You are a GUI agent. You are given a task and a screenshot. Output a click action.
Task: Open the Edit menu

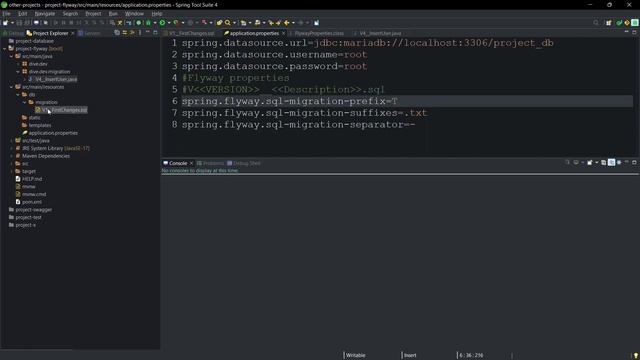(22, 13)
